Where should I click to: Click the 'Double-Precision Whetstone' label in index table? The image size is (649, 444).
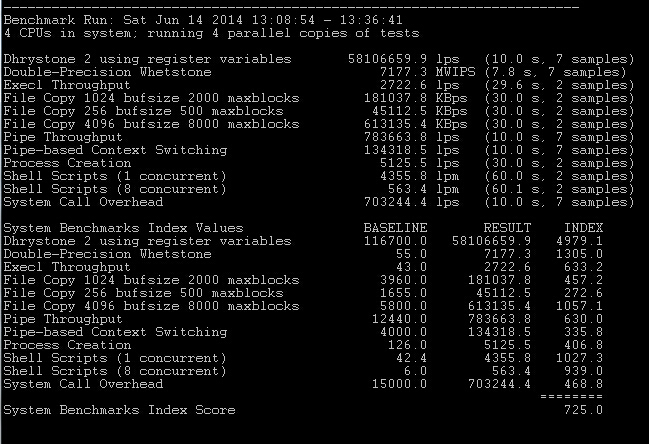coord(107,254)
